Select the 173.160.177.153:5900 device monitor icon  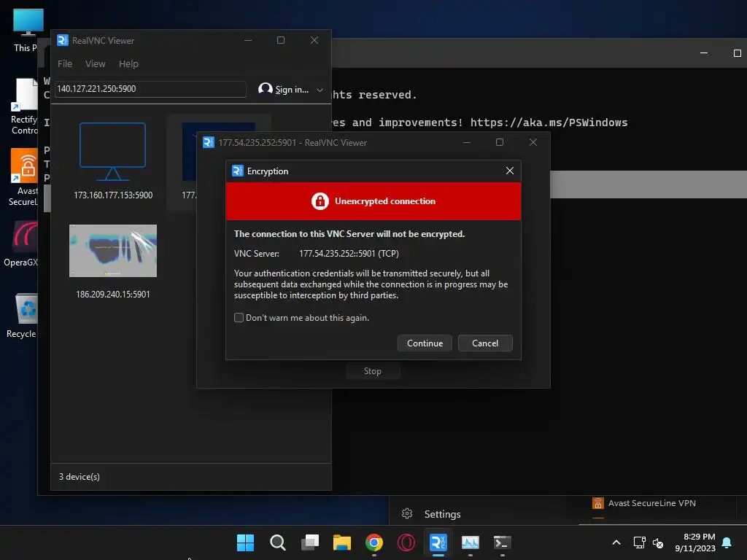click(112, 152)
